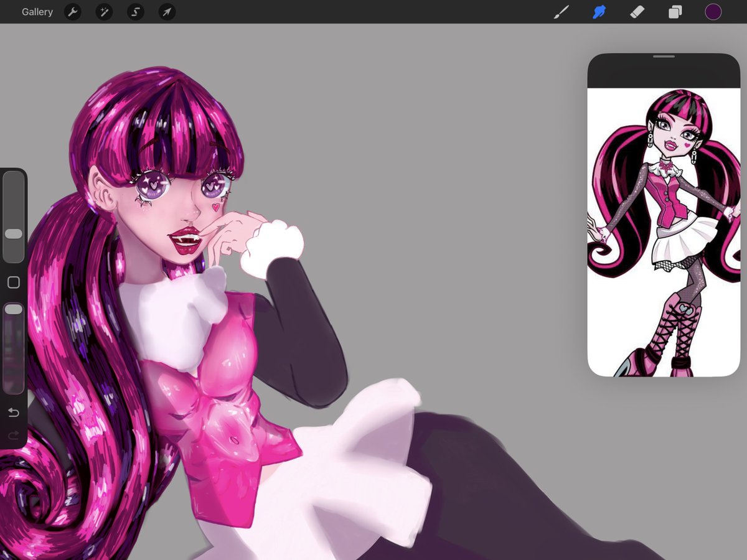Click the reference image of Draculaura

click(x=664, y=232)
